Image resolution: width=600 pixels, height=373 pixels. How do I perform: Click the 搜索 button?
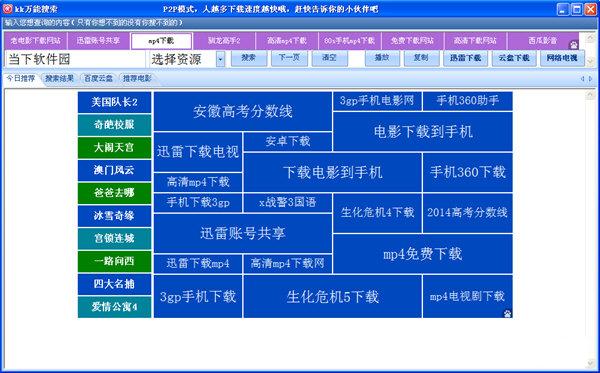[249, 58]
